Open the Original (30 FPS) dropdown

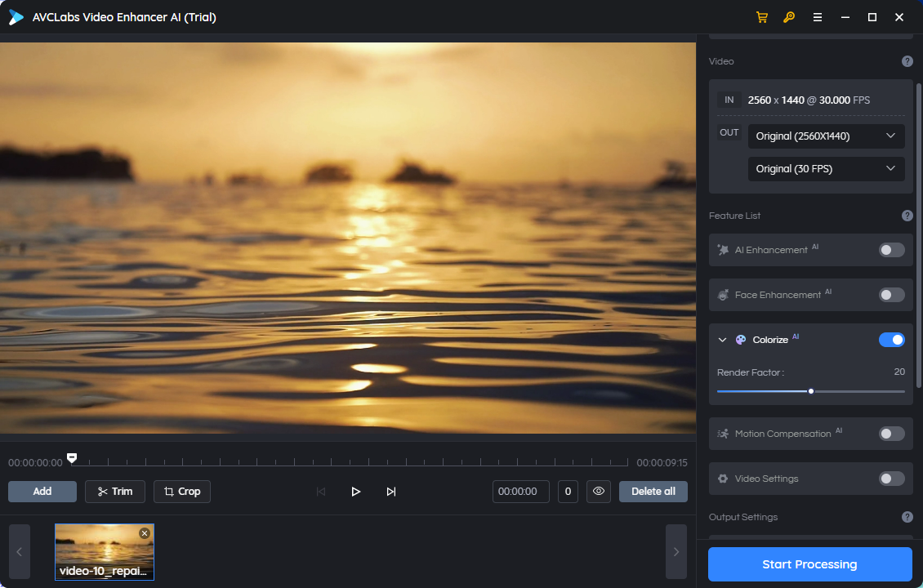[x=826, y=168]
